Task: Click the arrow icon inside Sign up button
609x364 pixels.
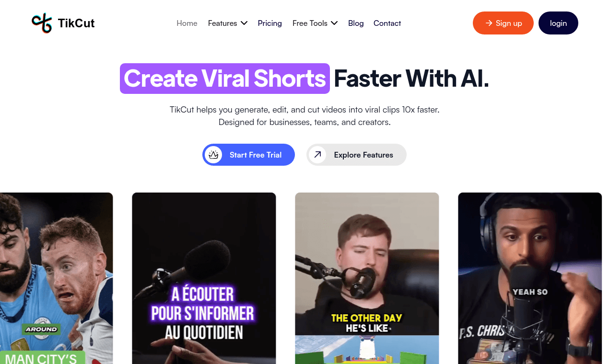Action: (489, 23)
